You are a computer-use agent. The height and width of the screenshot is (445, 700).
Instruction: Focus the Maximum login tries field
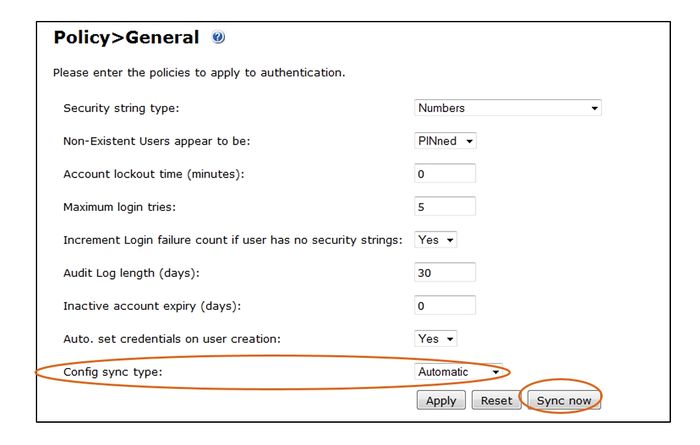(x=445, y=207)
